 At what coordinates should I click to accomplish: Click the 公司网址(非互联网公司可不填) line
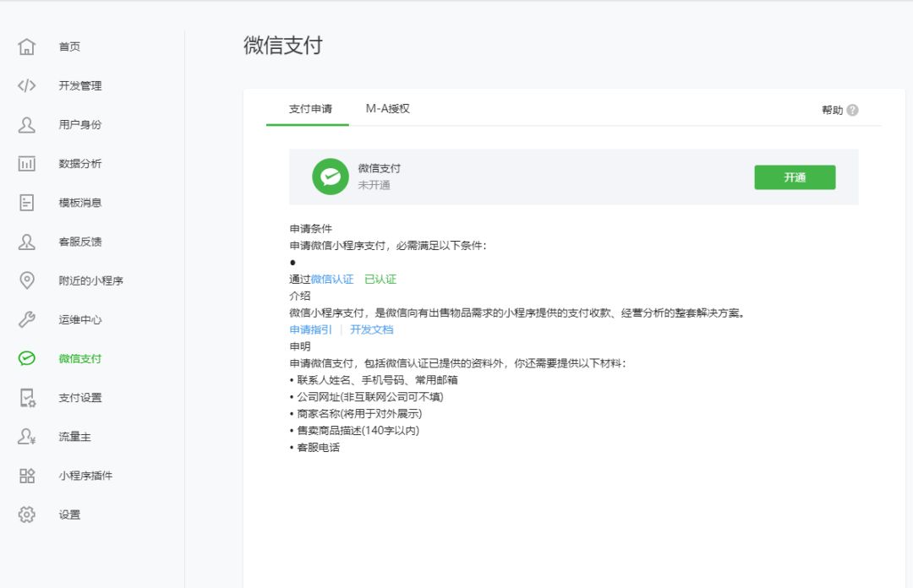tap(367, 396)
